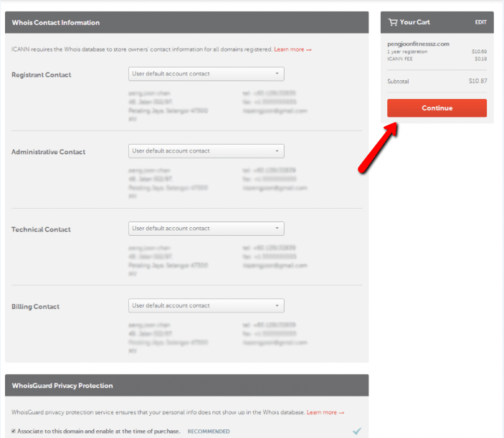Click the shopping cart icon in Your Cart

tap(393, 22)
